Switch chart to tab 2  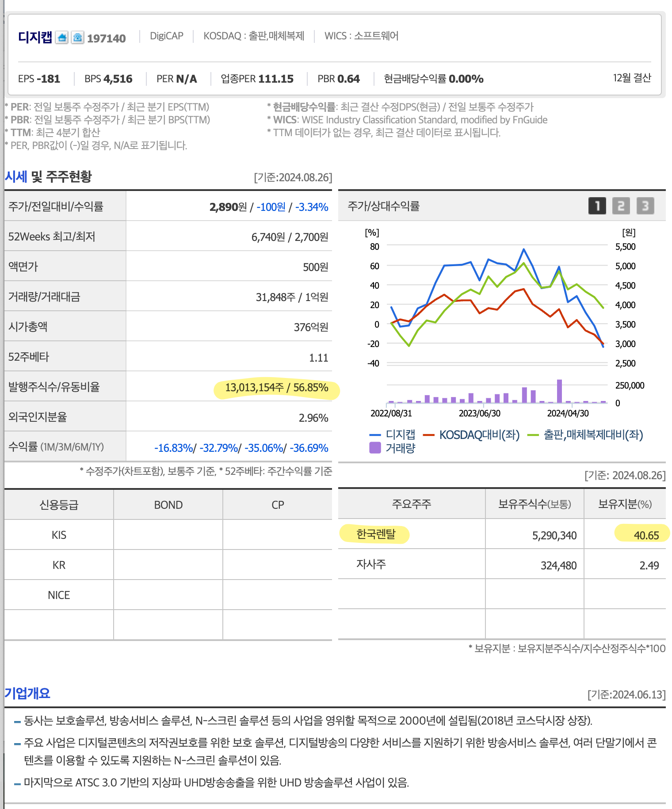coord(621,206)
